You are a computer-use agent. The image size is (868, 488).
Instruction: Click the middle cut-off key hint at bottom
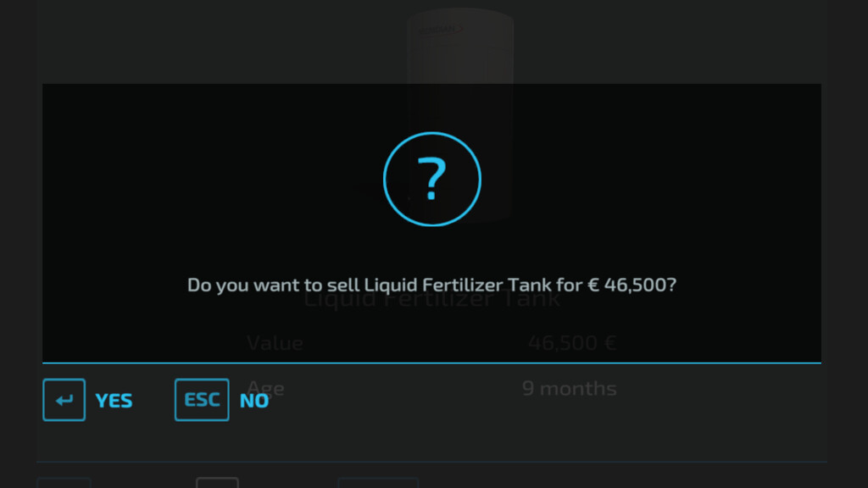217,483
